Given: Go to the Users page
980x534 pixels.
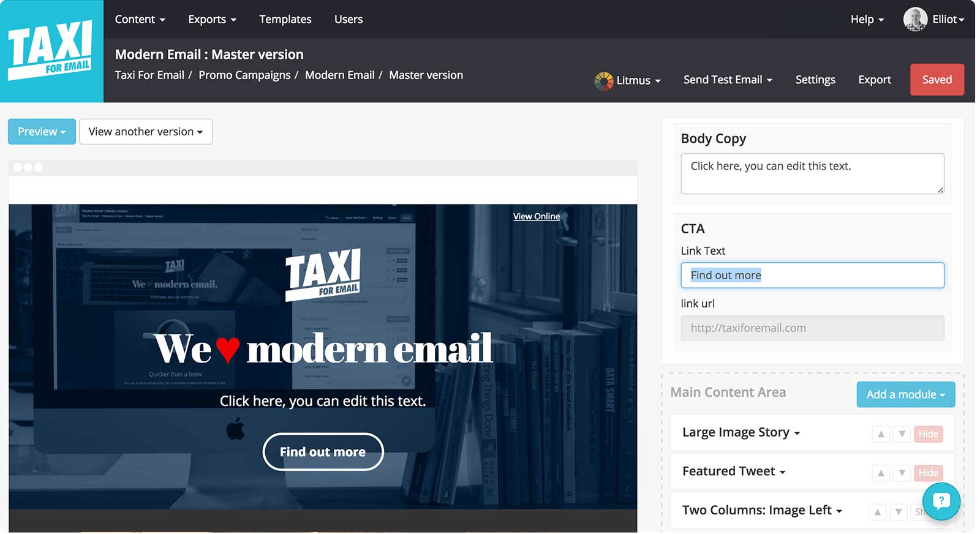Looking at the screenshot, I should point(349,20).
